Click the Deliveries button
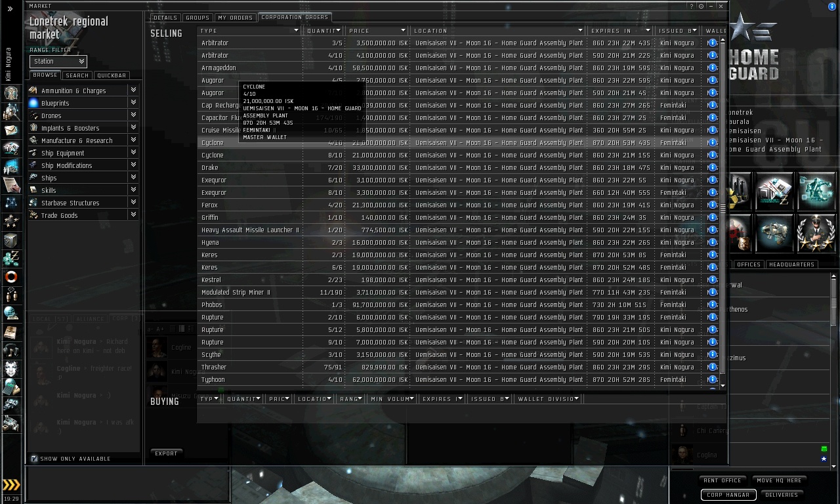Image resolution: width=840 pixels, height=504 pixels. (782, 495)
